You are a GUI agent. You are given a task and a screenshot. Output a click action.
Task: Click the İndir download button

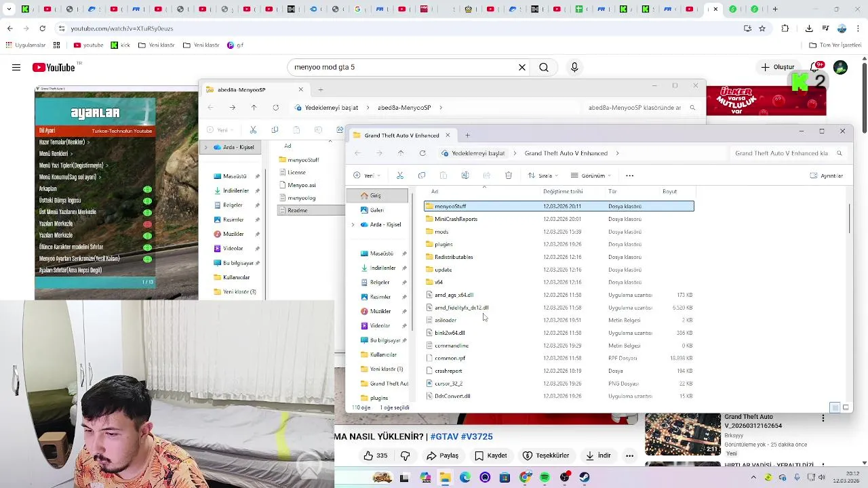pos(598,455)
